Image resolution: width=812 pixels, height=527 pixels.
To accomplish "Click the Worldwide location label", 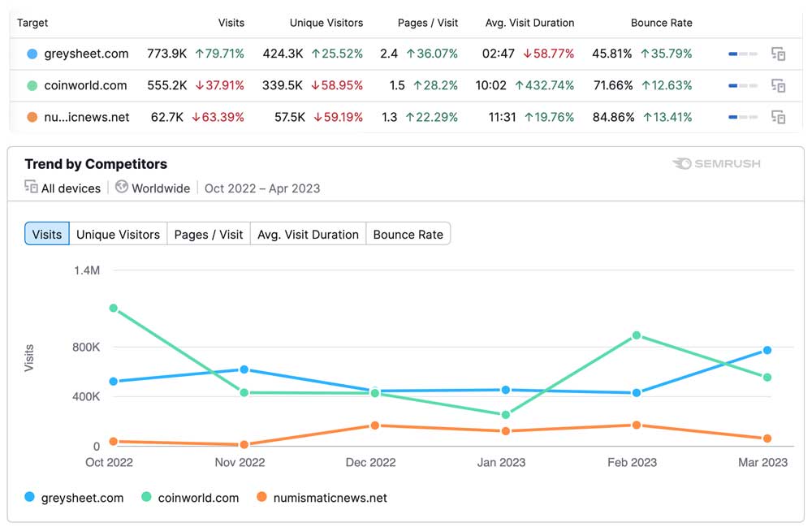I will 161,188.
